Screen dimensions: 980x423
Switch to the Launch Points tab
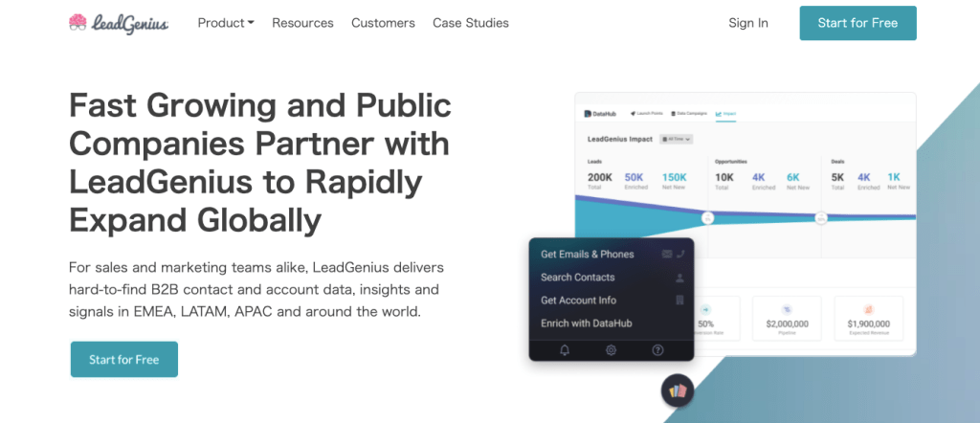click(647, 114)
